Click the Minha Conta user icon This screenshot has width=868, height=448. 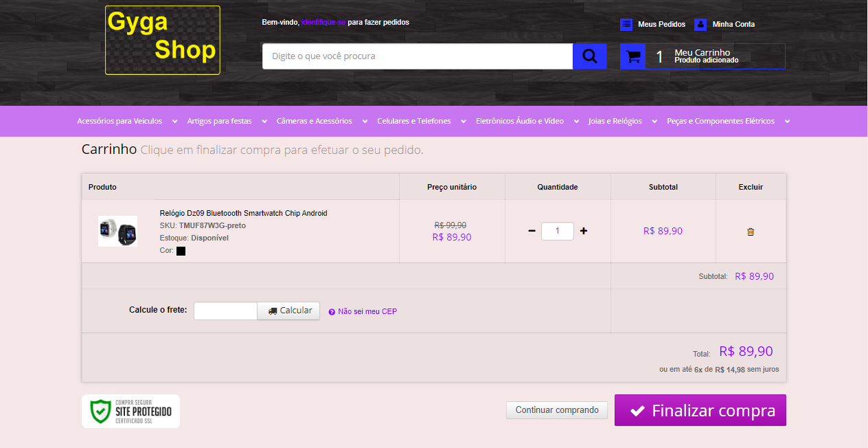tap(700, 24)
